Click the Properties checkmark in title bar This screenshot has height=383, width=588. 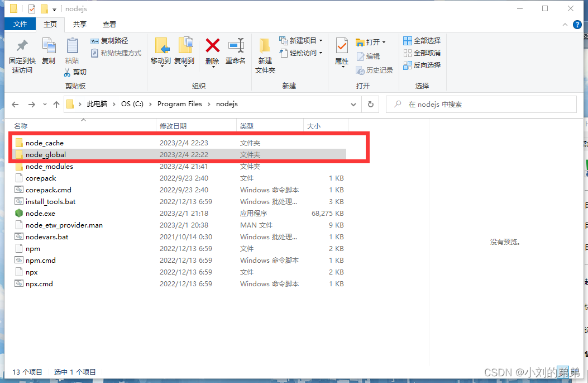[x=32, y=8]
